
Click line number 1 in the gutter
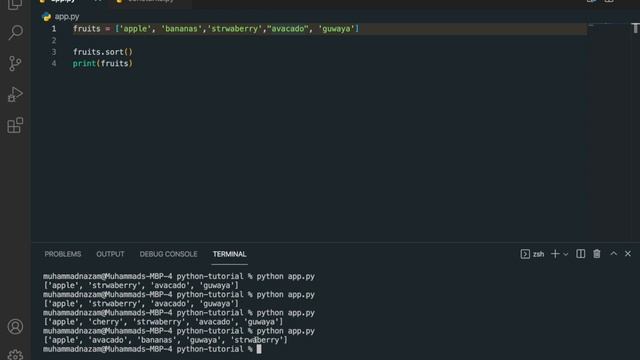click(53, 29)
